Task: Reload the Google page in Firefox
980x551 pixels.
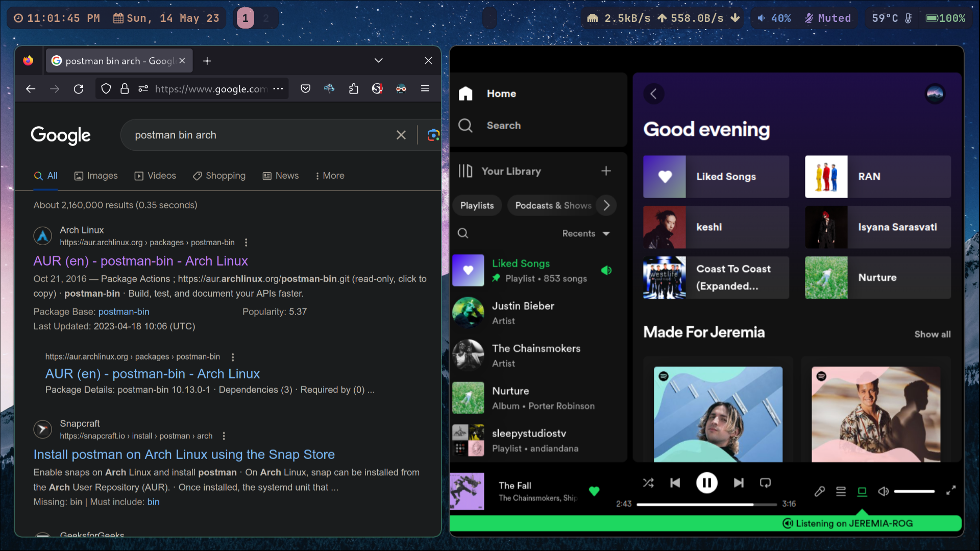Action: click(79, 89)
